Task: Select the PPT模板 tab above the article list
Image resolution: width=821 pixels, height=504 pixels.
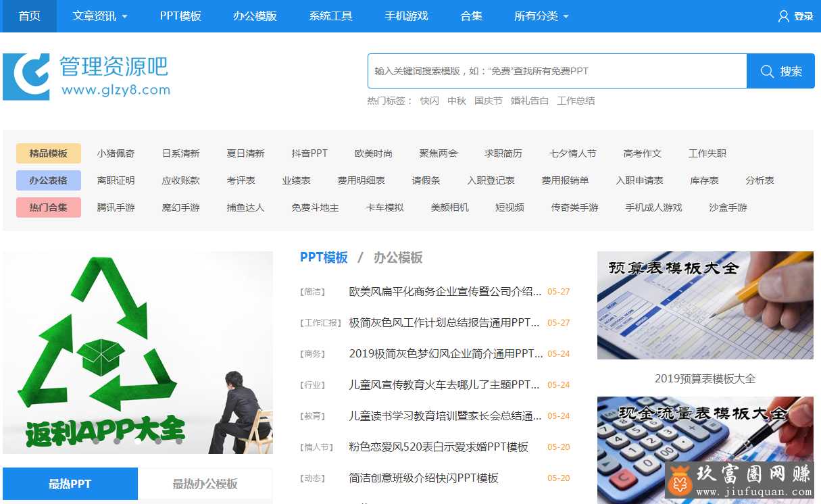Action: (x=324, y=257)
